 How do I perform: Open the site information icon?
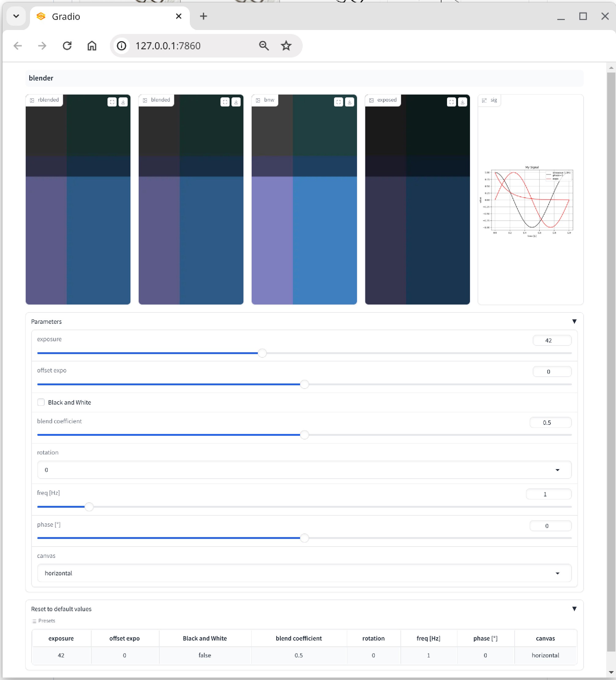point(122,46)
